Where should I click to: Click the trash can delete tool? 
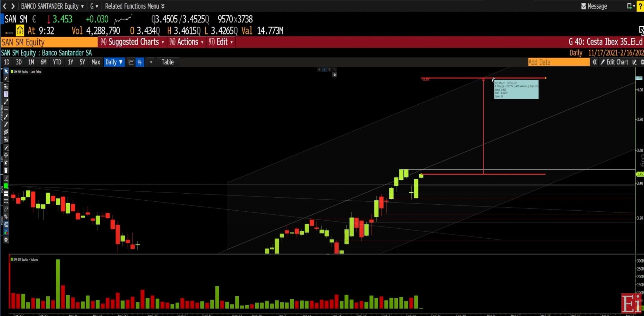pos(6,171)
